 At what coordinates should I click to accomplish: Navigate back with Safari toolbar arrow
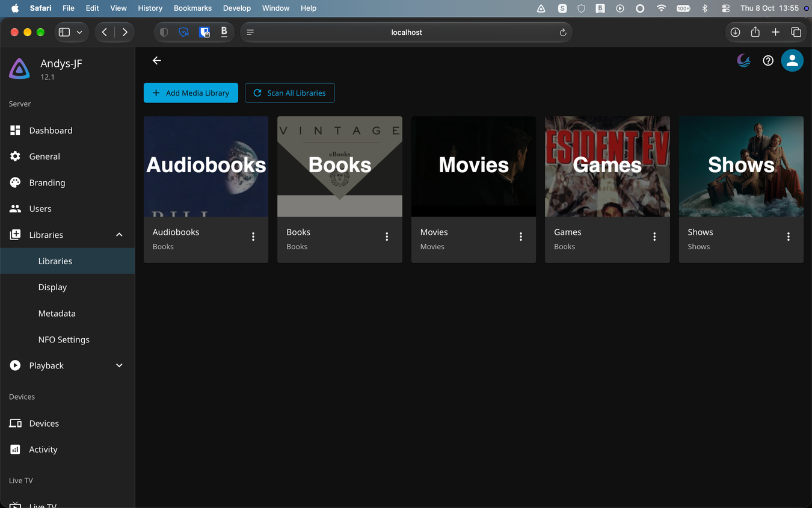click(x=105, y=33)
